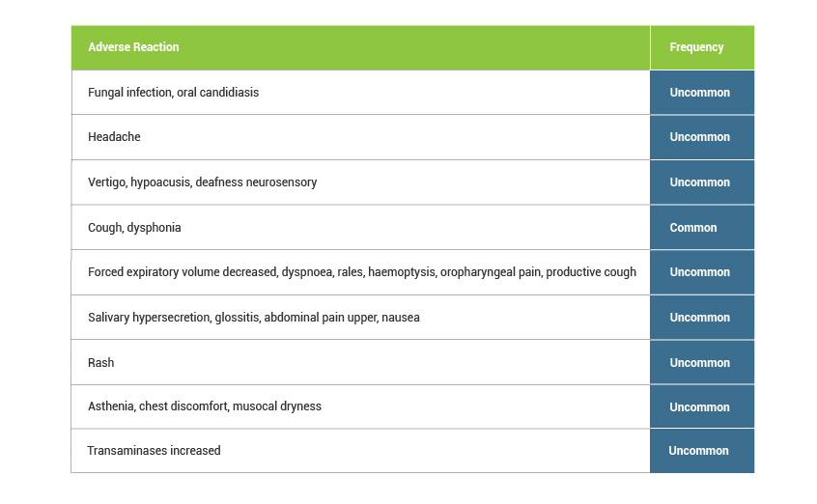Select the Headache row text
Image resolution: width=817 pixels, height=504 pixels.
[x=114, y=137]
